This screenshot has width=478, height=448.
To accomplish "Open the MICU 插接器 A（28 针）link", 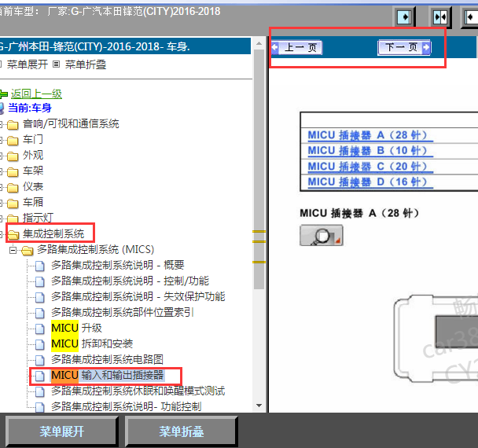I will click(x=370, y=135).
